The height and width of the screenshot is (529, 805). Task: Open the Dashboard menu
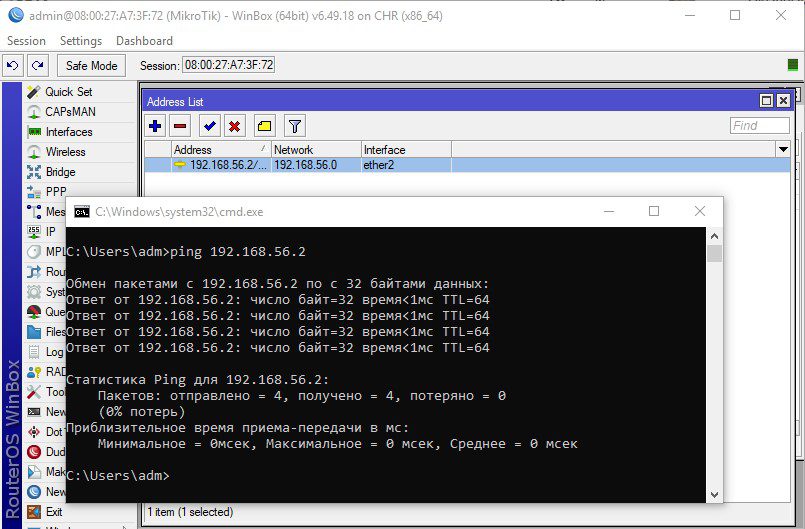pos(144,41)
